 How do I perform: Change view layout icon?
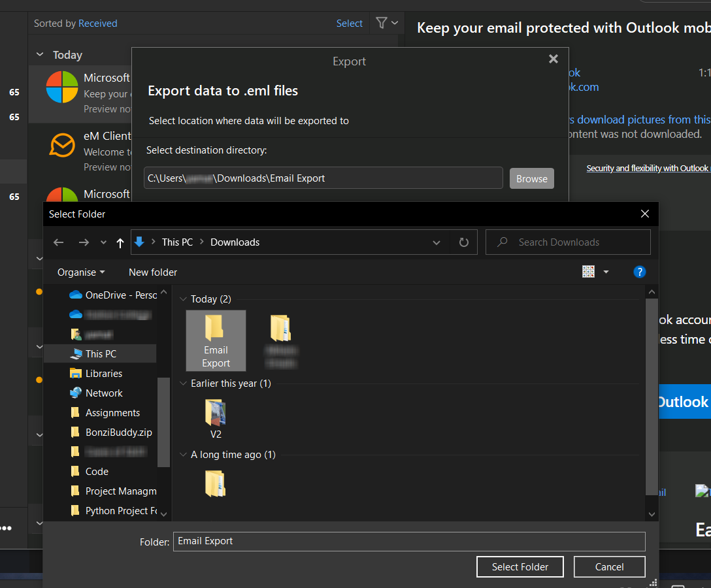[588, 272]
